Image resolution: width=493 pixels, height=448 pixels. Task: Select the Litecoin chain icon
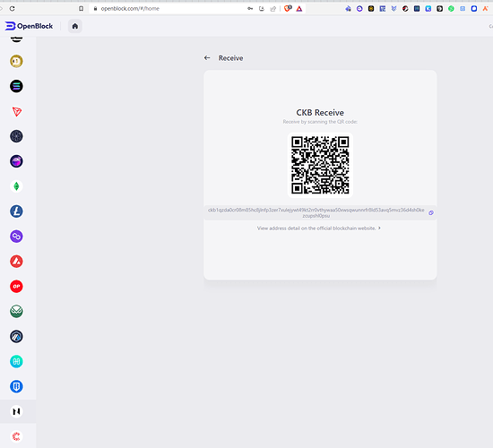16,211
